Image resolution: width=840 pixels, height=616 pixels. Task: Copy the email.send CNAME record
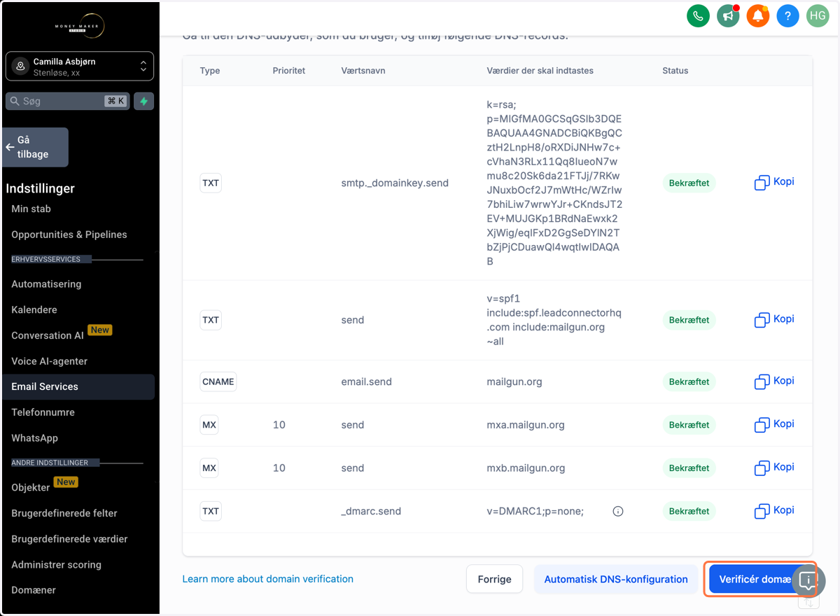[774, 381]
